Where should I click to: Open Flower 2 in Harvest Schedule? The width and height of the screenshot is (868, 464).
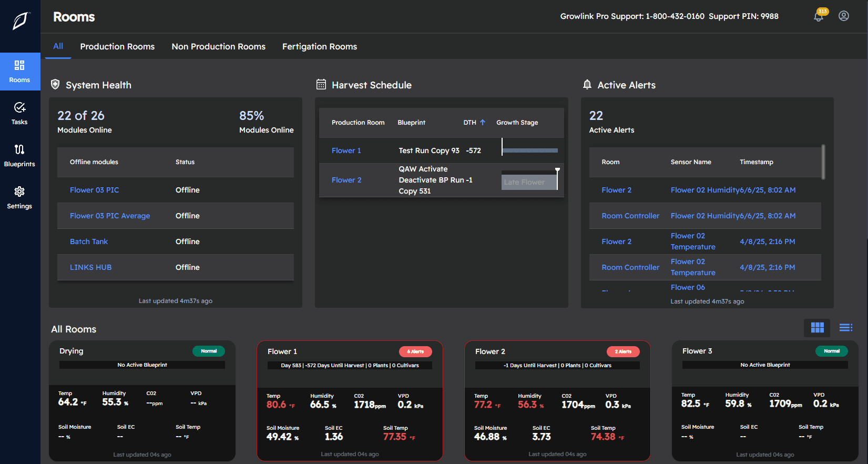pos(346,180)
